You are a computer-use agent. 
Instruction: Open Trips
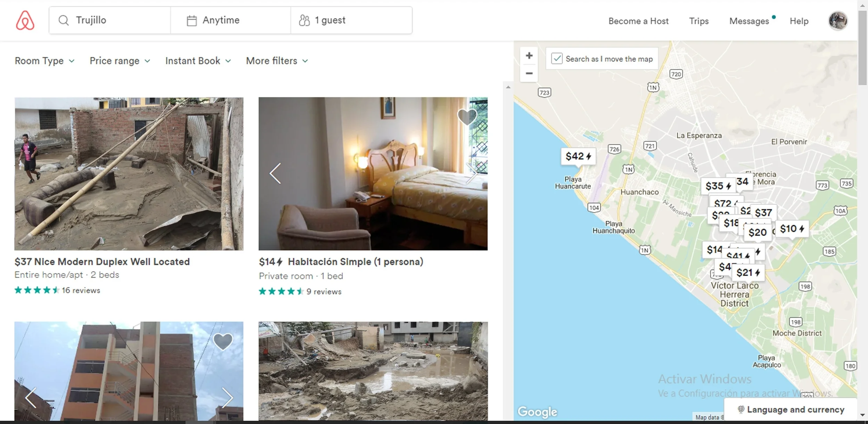coord(699,21)
